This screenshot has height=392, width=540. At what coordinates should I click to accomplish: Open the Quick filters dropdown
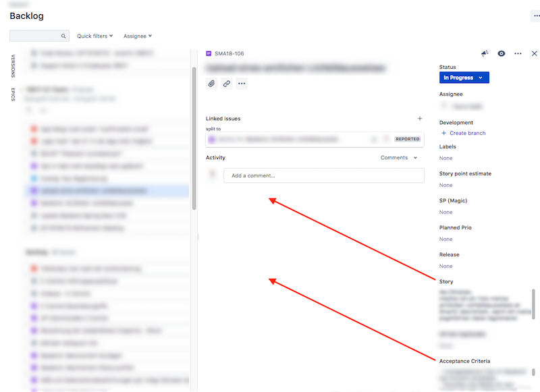tap(94, 36)
